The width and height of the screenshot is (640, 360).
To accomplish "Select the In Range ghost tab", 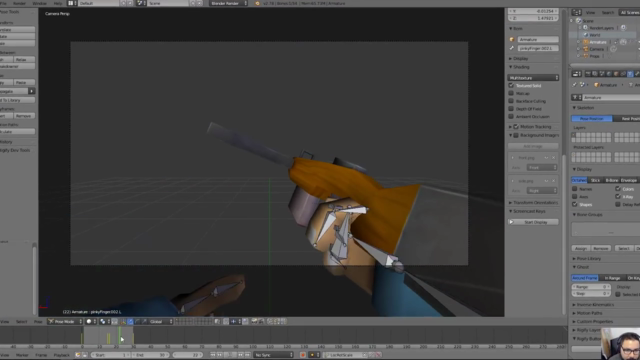I will (x=612, y=278).
